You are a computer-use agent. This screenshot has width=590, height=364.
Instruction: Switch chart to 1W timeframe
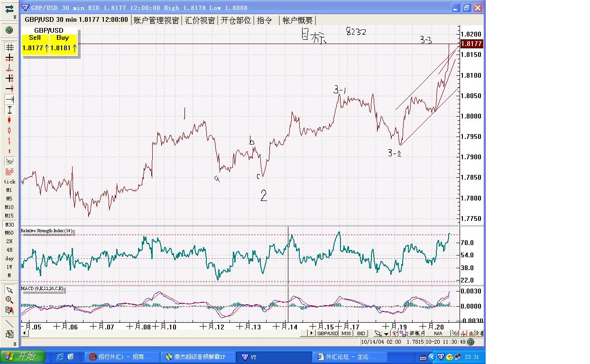coord(9,267)
